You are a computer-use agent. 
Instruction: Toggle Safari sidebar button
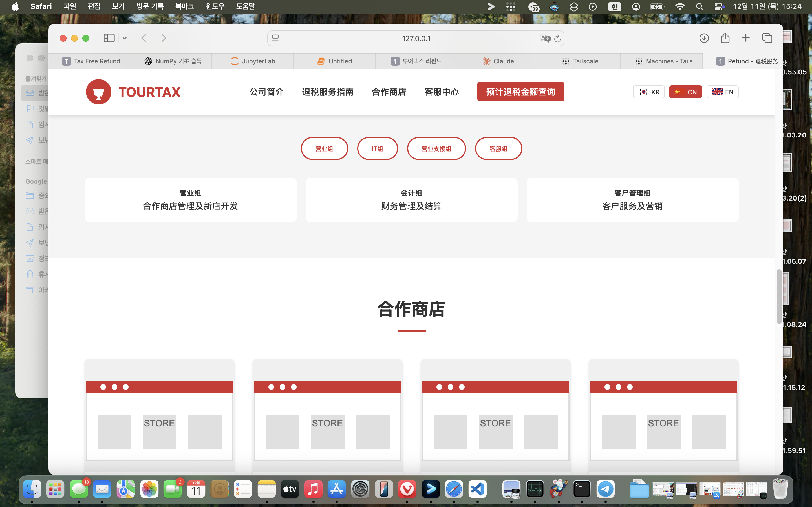[109, 38]
